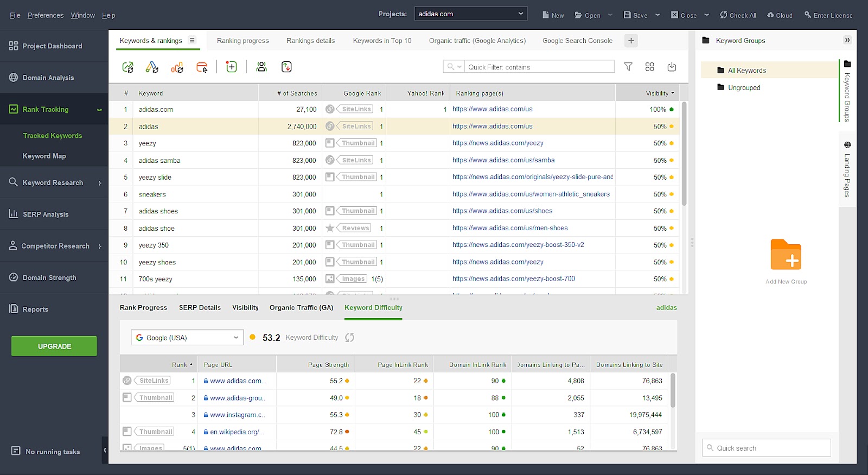Image resolution: width=868 pixels, height=475 pixels.
Task: Open the news.adidas.com/yeezy-boost-700 link
Action: pos(514,279)
